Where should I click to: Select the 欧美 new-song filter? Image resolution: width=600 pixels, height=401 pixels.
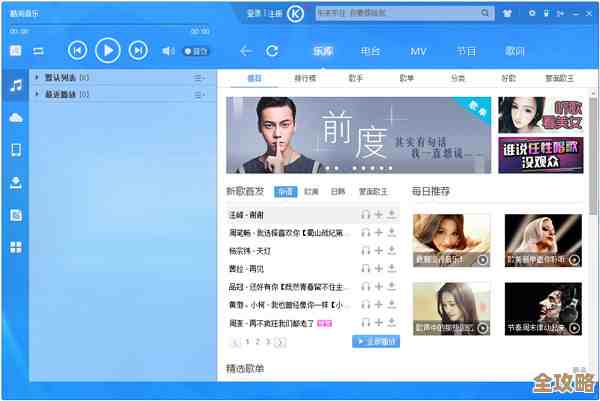311,191
